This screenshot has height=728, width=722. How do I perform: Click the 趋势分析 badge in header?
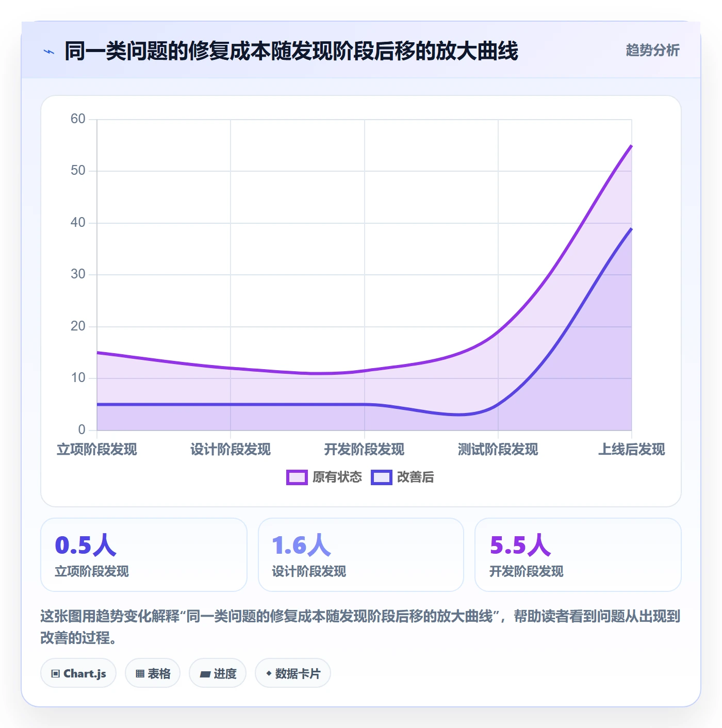(x=652, y=50)
